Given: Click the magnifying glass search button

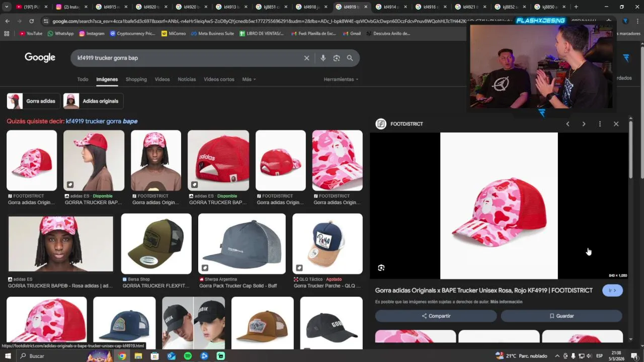Looking at the screenshot, I should click(x=350, y=58).
